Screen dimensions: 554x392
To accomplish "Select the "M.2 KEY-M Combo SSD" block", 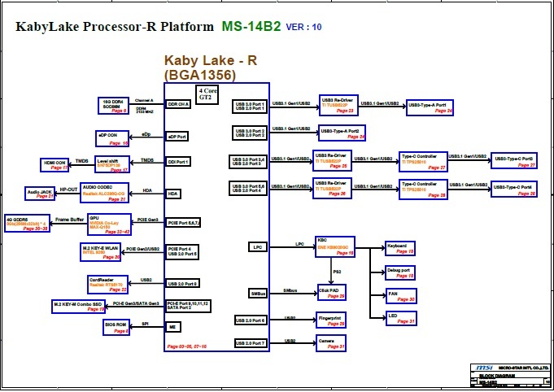I will coord(78,306).
